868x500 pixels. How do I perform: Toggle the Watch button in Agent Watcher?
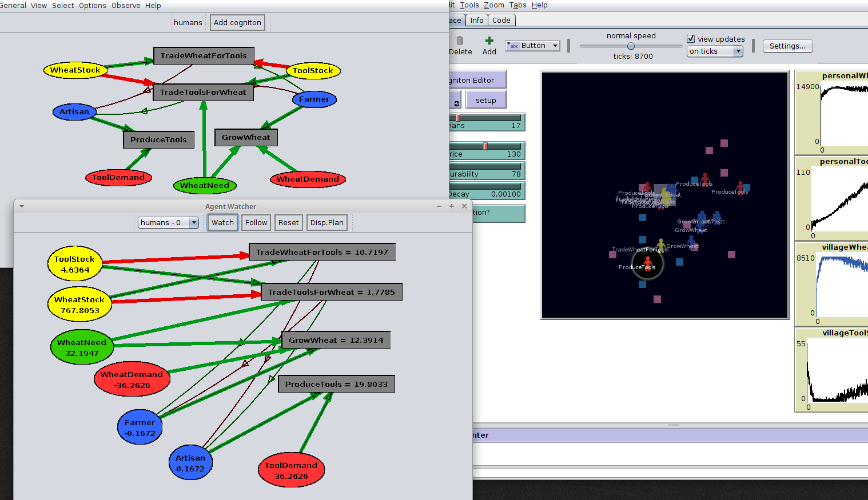pos(222,223)
